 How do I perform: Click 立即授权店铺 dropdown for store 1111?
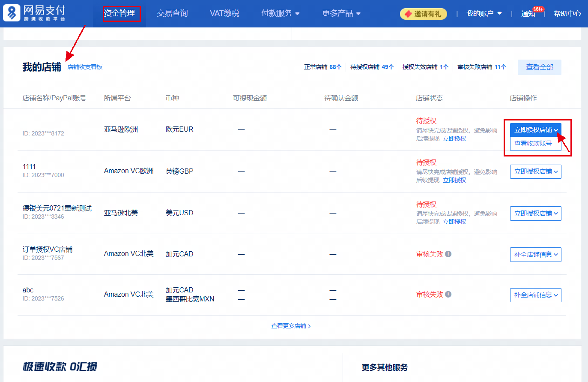pyautogui.click(x=536, y=171)
